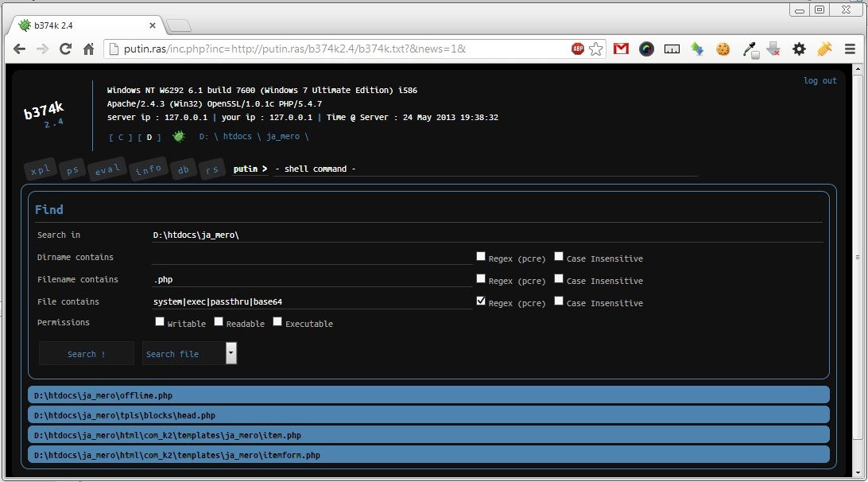Click the Search in path field
Screen dimensions: 868x482
(487, 235)
